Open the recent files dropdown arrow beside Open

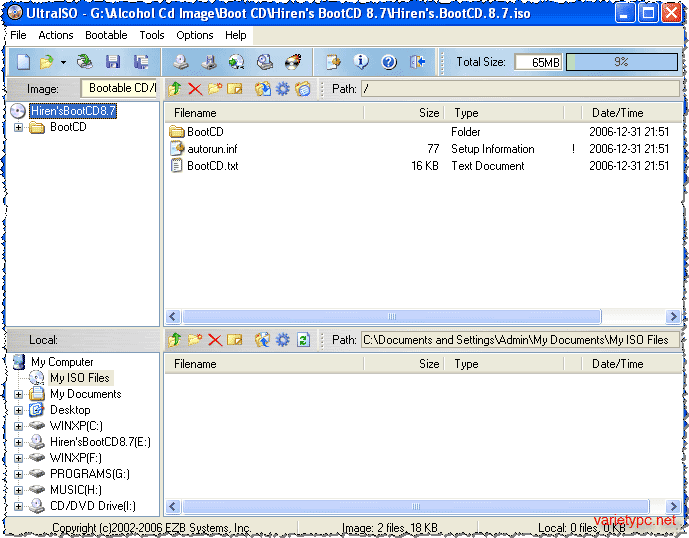[63, 62]
